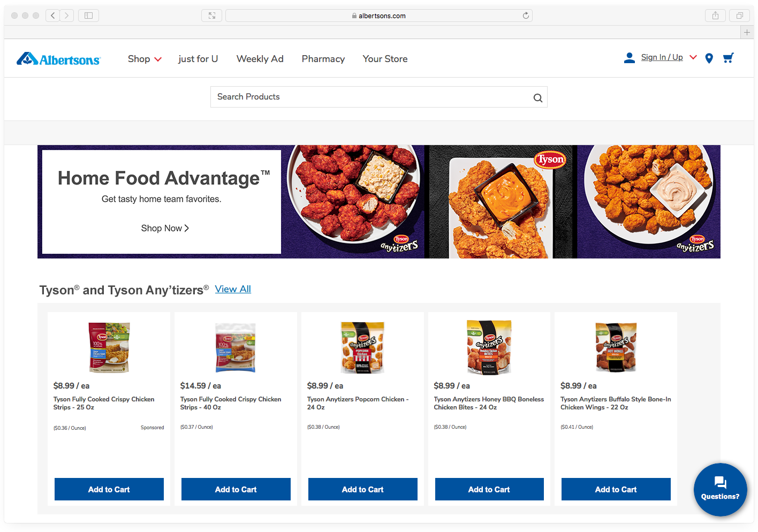Click the Albertsons logo
Viewport: 758px width, 532px height.
(x=58, y=59)
